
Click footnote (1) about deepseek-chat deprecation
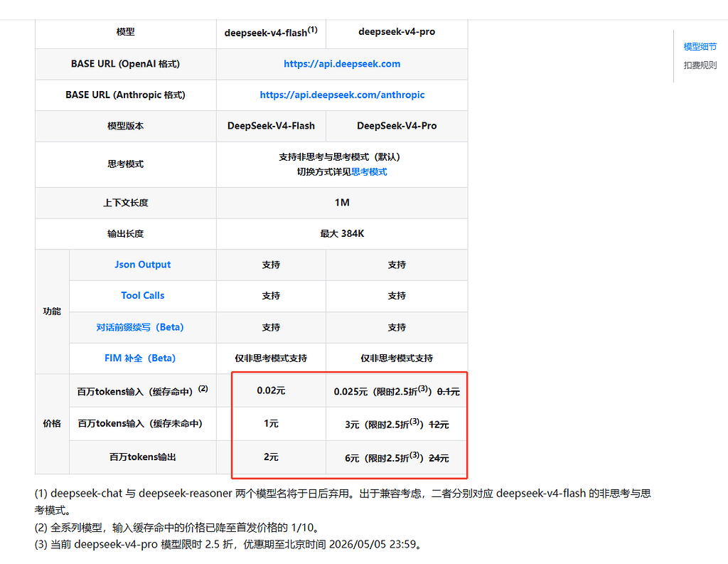(x=343, y=501)
